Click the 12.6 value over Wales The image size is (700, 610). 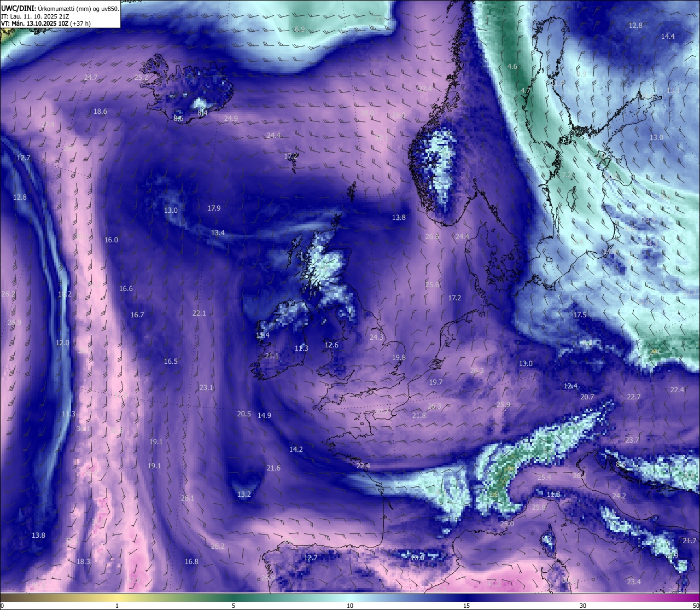pos(331,345)
